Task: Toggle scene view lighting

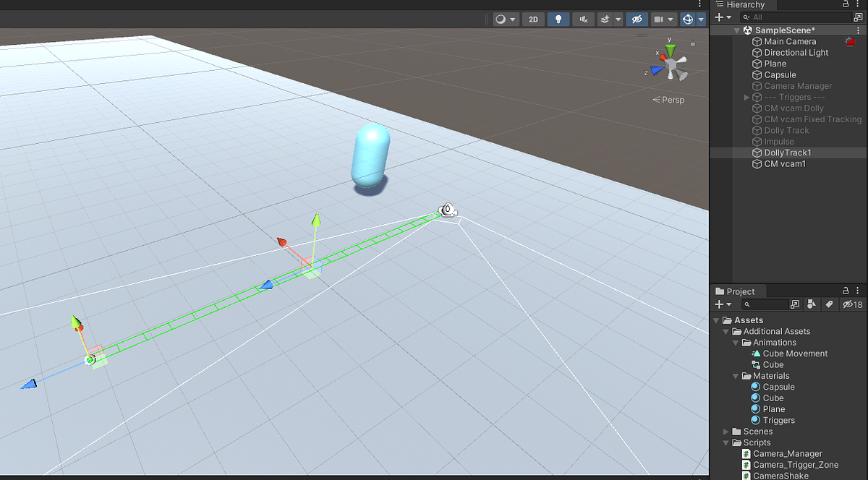Action: coord(558,19)
